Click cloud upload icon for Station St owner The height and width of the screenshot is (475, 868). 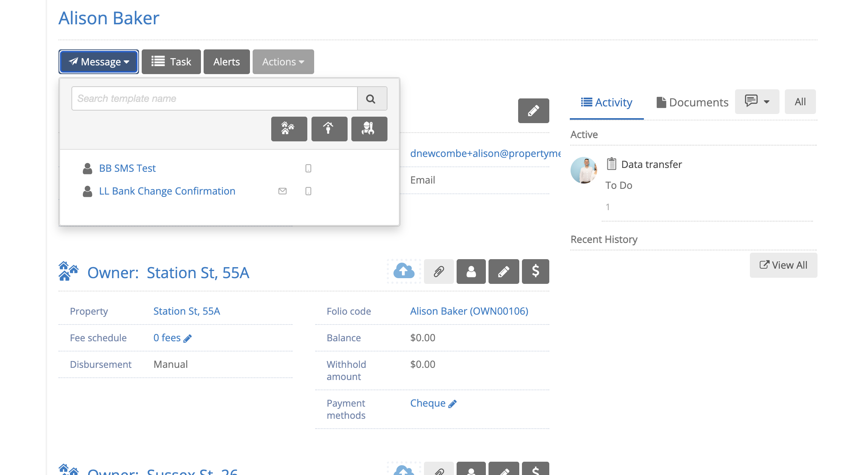(x=404, y=271)
